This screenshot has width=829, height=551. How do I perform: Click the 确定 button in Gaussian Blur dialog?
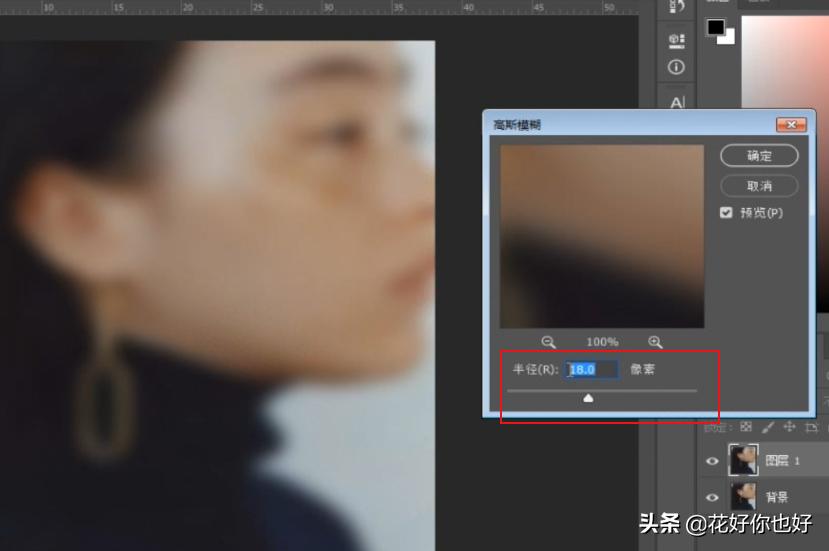(759, 156)
